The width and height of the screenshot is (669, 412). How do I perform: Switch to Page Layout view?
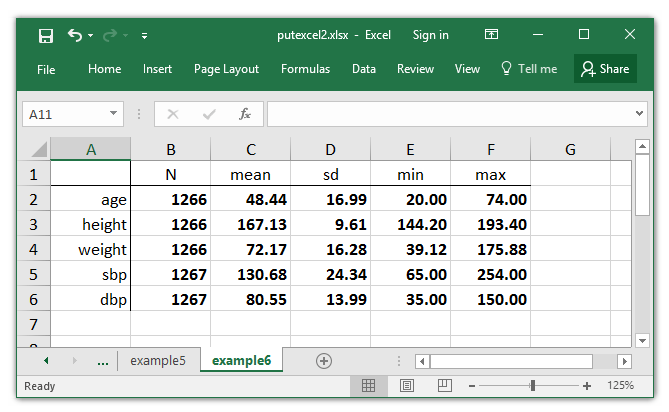click(407, 386)
